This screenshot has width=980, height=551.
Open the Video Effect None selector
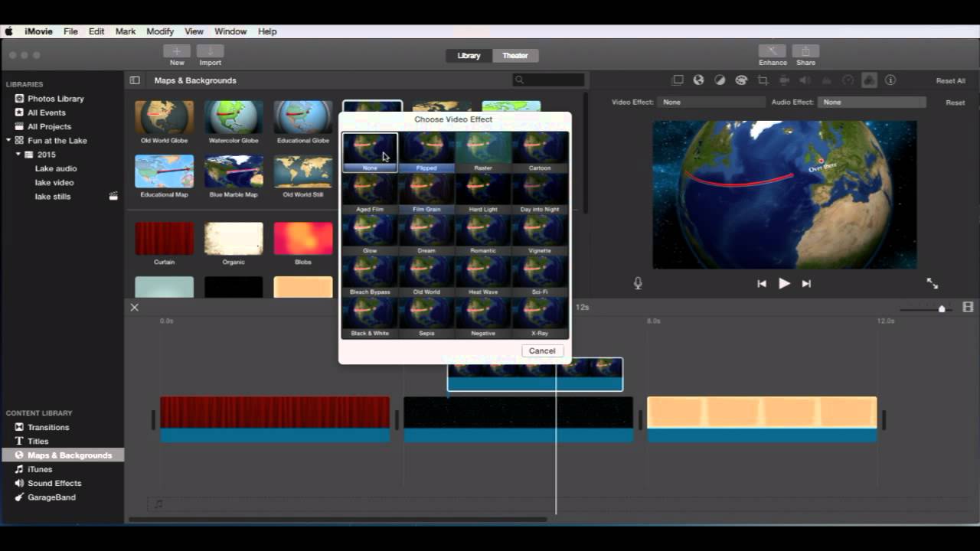coord(713,102)
